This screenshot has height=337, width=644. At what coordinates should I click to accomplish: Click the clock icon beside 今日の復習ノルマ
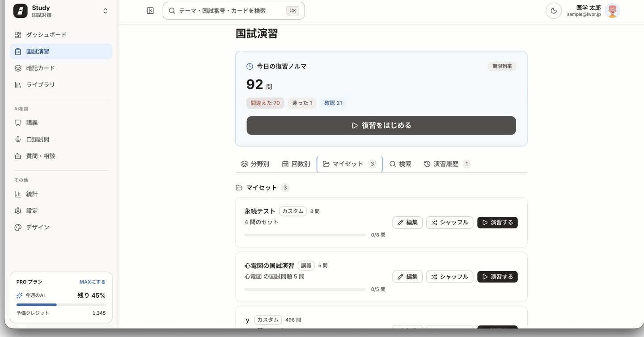[x=250, y=66]
